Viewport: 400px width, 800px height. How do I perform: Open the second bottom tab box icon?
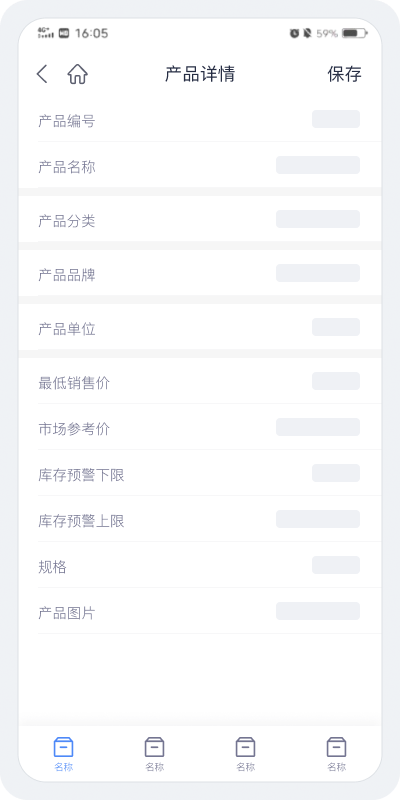pos(155,747)
